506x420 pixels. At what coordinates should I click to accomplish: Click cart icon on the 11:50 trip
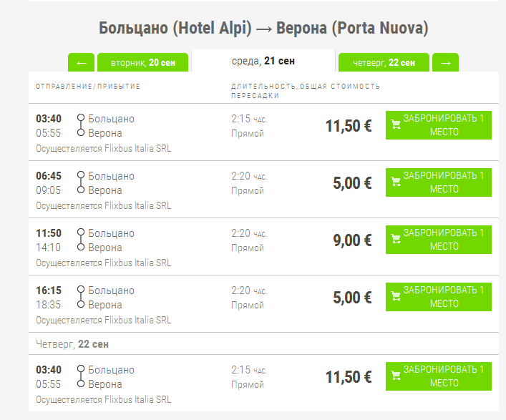[x=396, y=240]
